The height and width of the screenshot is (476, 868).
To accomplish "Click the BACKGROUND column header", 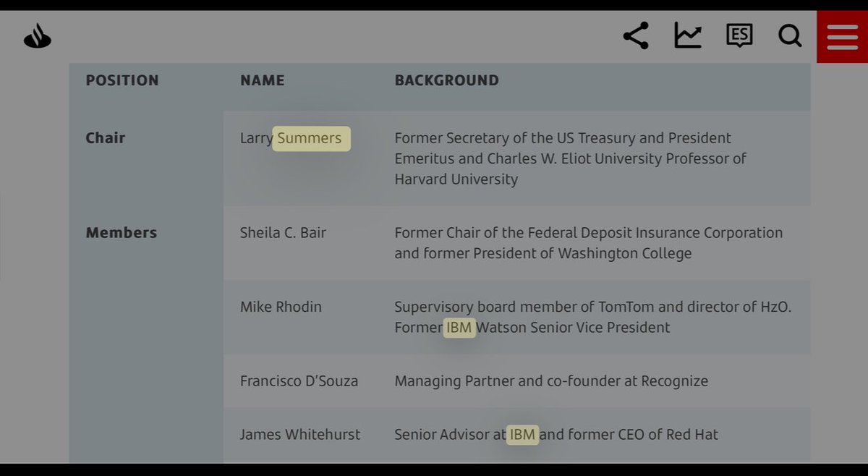I will tap(446, 80).
